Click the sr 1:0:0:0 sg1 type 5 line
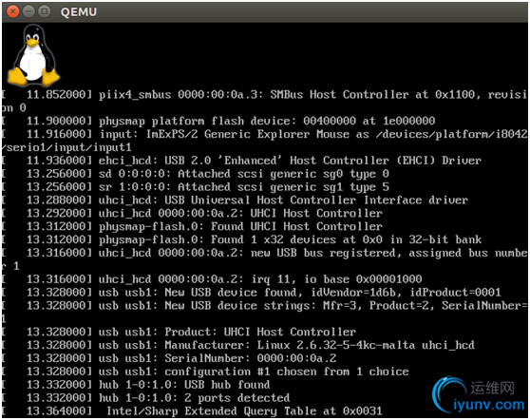530x420 pixels. (196, 186)
